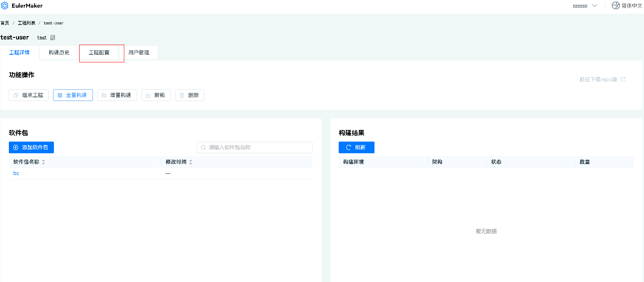Start a 全量构建 full build
This screenshot has height=282, width=644.
point(73,95)
